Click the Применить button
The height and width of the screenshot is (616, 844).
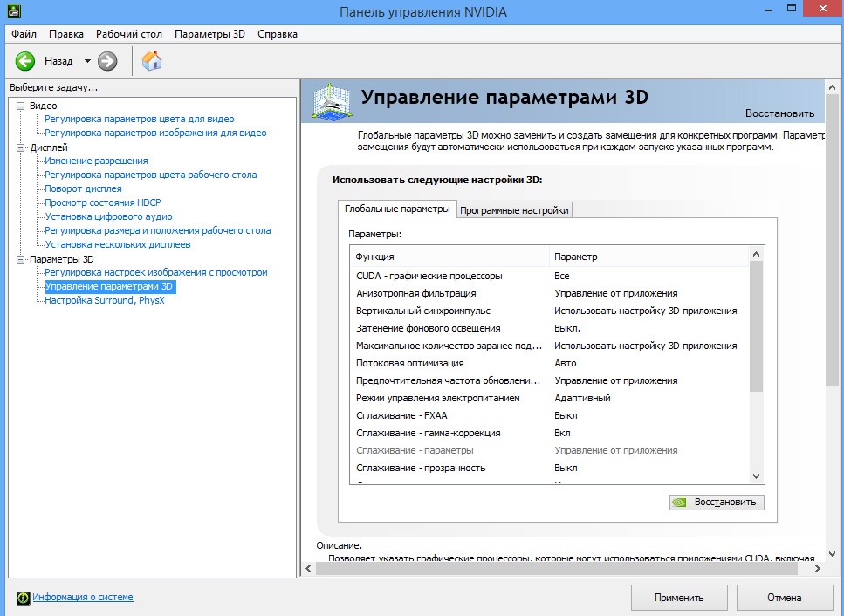click(679, 598)
